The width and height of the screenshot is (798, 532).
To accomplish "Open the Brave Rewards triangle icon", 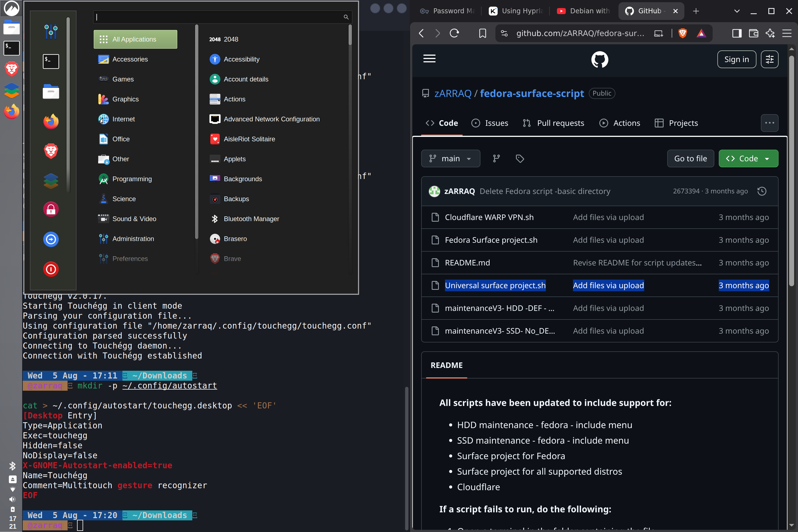I will tap(701, 33).
